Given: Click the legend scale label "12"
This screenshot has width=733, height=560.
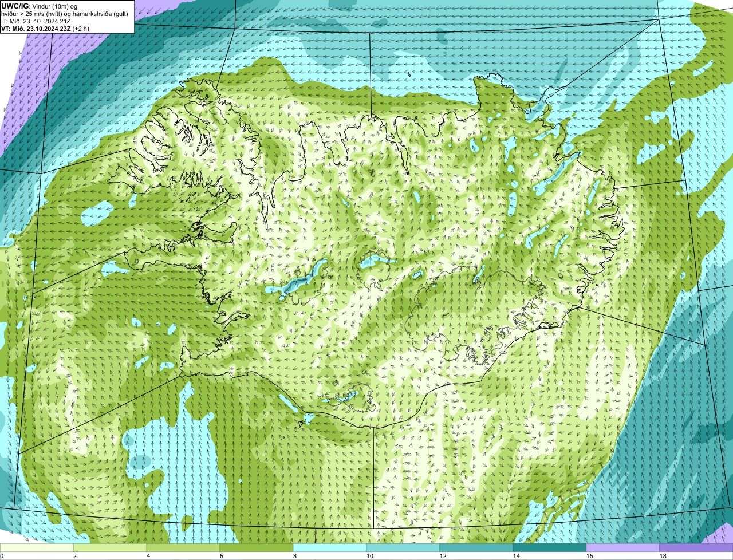Looking at the screenshot, I should [443, 556].
